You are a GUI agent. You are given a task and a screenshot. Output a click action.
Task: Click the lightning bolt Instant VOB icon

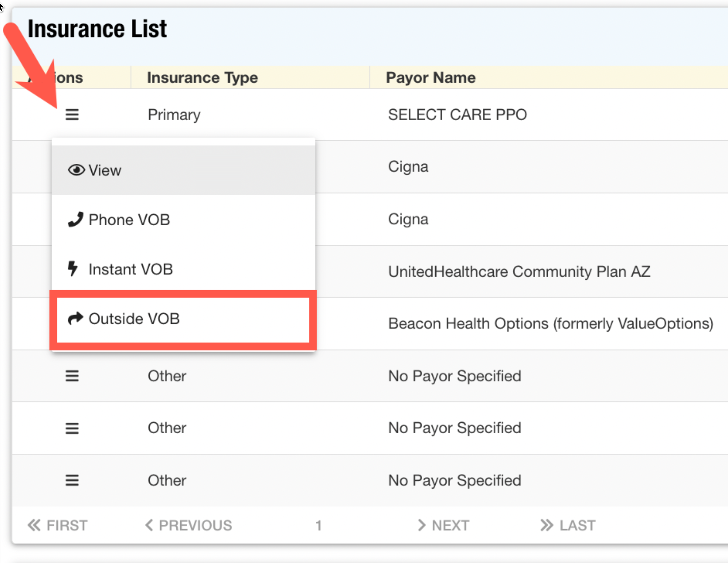[x=73, y=269]
